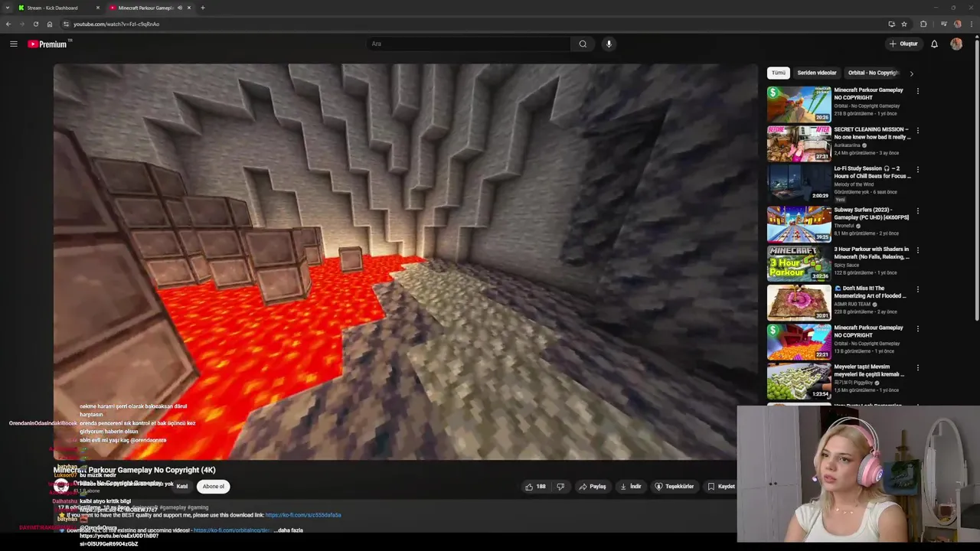Click the Teşekkürler thanks button

point(674,486)
